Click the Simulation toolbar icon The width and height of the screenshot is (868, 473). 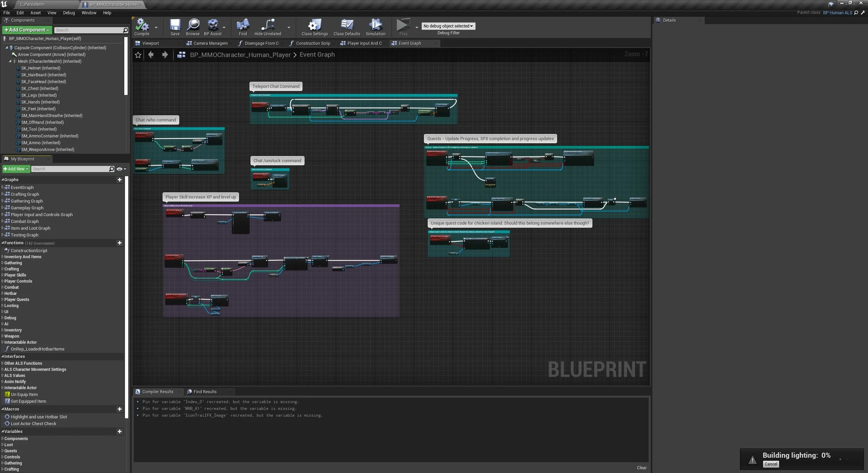coord(375,26)
